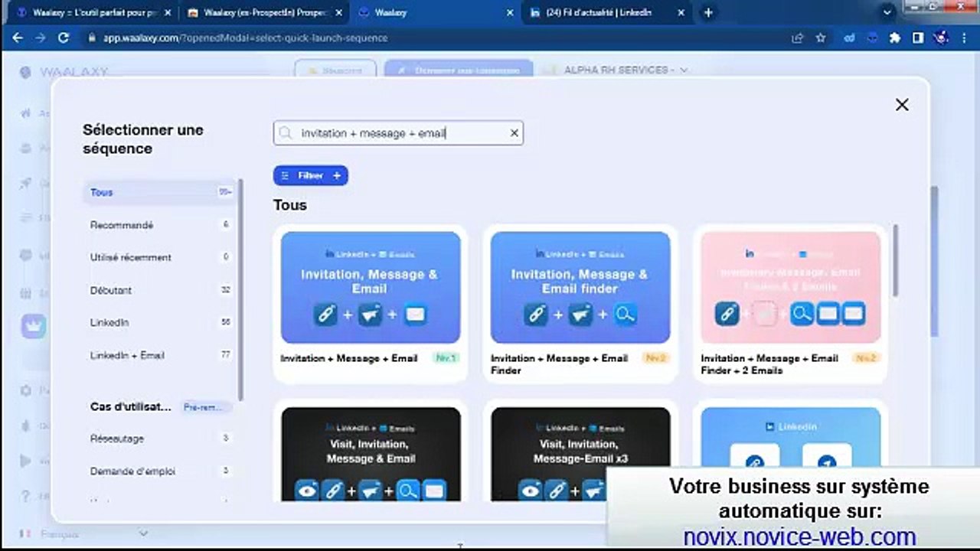This screenshot has width=980, height=551.
Task: Click the sequence grid scrollbar
Action: pos(895,259)
